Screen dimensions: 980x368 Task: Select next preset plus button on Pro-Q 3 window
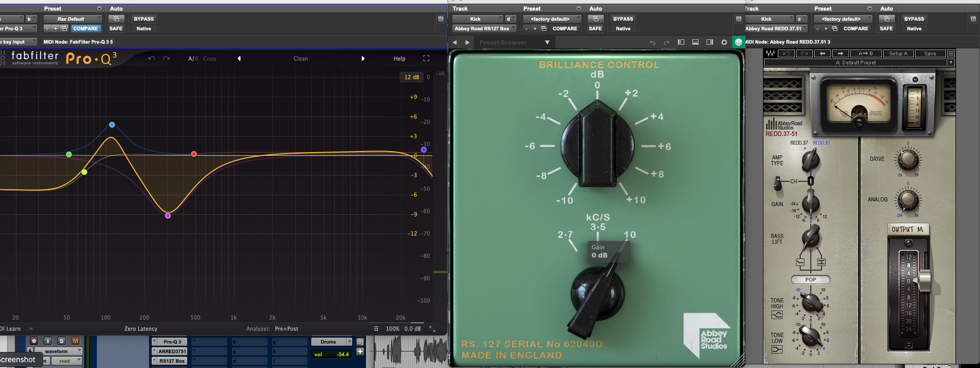point(55,29)
